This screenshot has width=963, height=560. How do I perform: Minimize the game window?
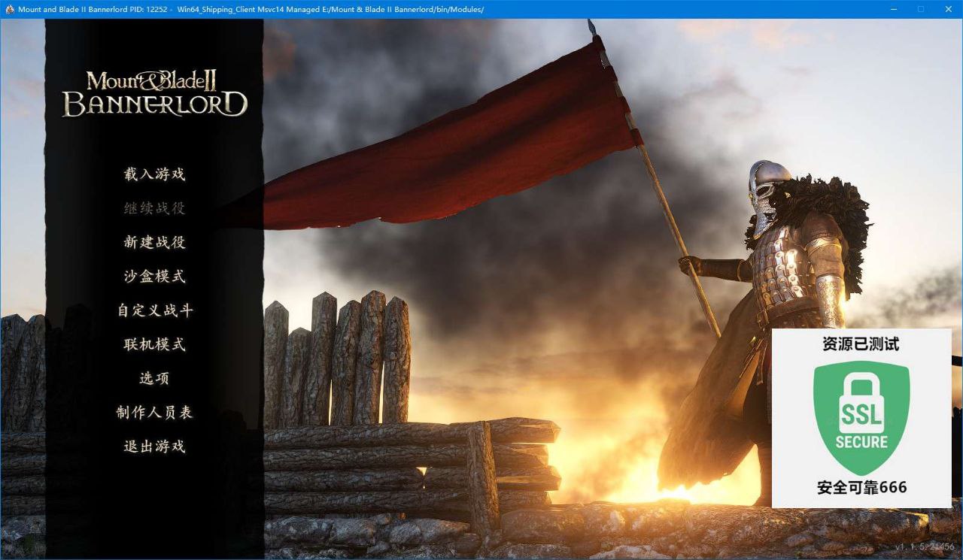click(893, 9)
